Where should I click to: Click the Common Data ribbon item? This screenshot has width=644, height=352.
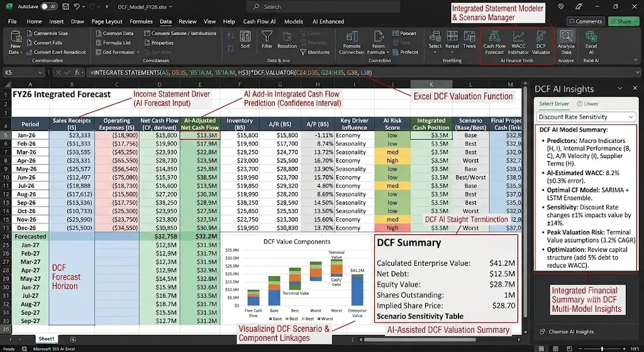pos(114,33)
